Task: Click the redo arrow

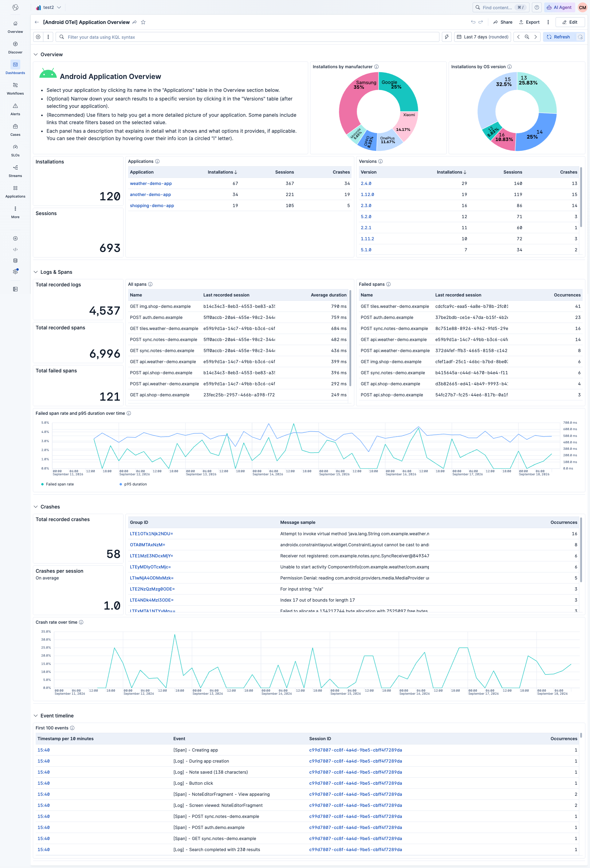Action: [481, 22]
